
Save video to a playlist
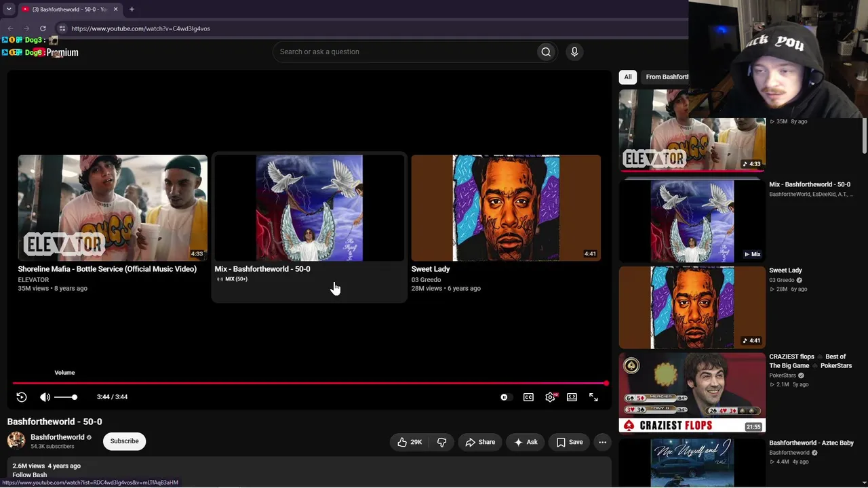coord(570,442)
